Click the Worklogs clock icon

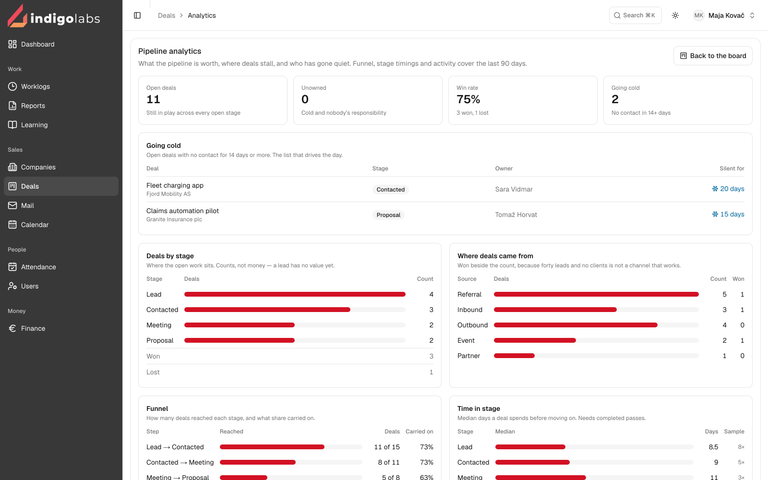12,86
